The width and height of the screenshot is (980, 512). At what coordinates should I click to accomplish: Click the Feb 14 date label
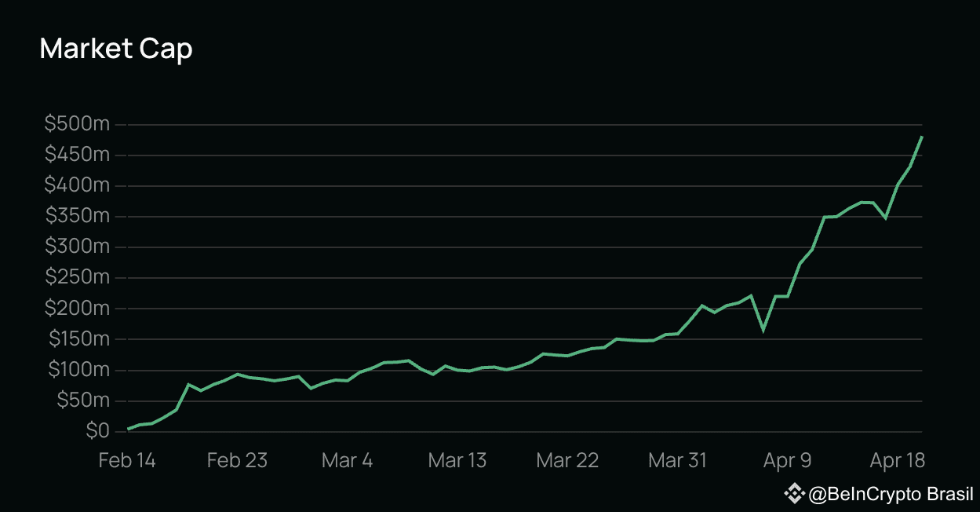click(x=127, y=461)
